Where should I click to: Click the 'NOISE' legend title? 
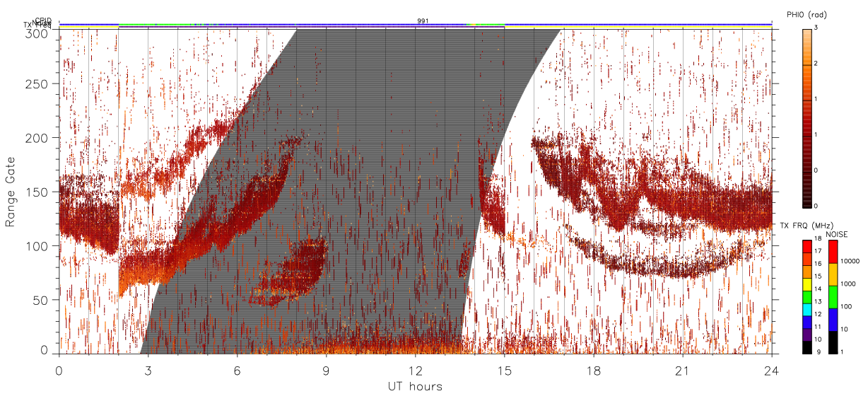837,233
